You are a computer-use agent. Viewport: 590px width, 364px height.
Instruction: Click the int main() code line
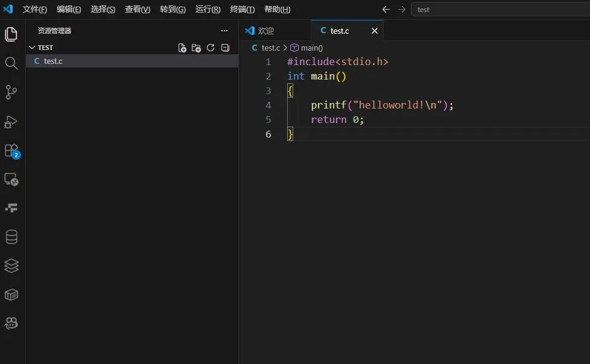tap(317, 77)
